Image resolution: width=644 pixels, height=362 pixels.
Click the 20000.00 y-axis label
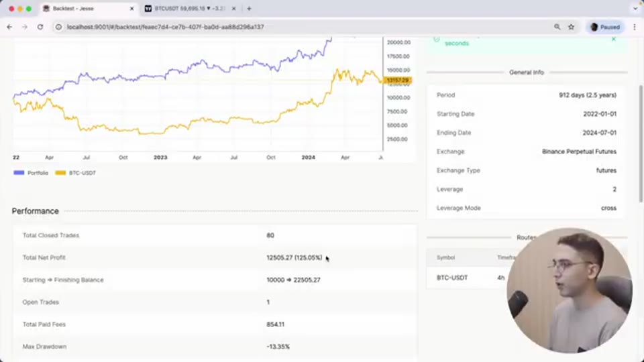[398, 42]
